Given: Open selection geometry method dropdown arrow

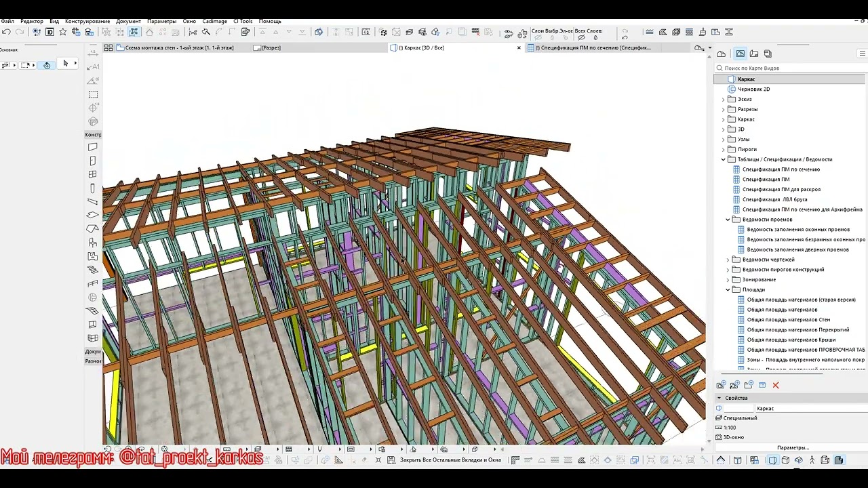Looking at the screenshot, I should (33, 65).
